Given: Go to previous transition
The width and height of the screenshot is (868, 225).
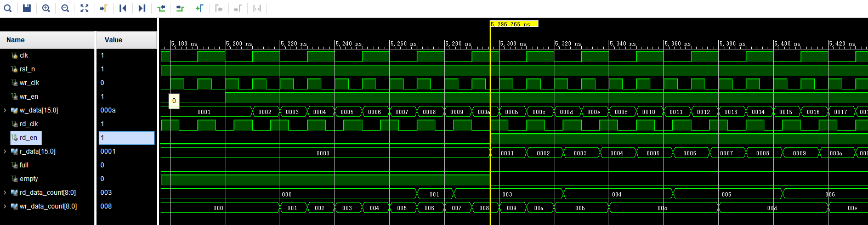Looking at the screenshot, I should pos(161,8).
